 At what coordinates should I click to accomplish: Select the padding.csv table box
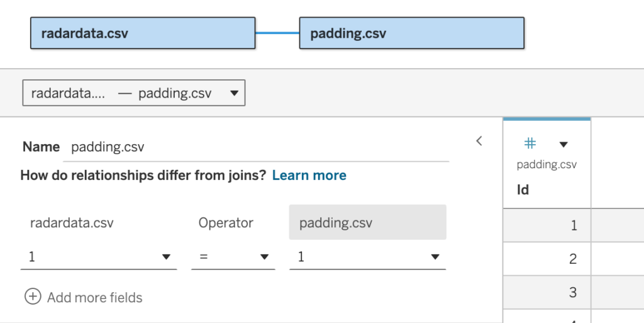tap(412, 33)
